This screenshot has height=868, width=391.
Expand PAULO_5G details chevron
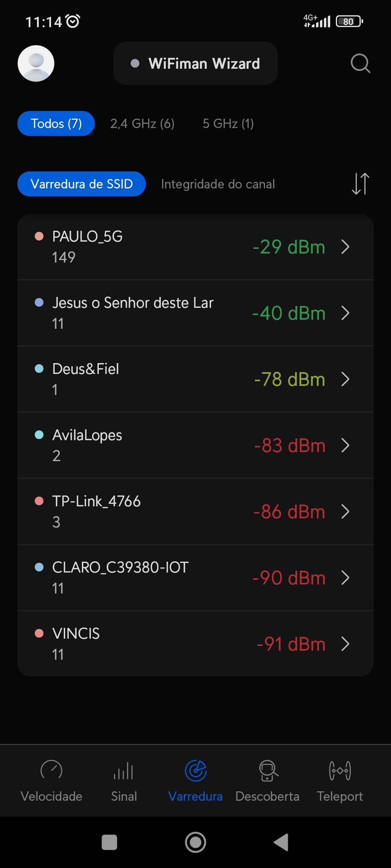pos(345,247)
